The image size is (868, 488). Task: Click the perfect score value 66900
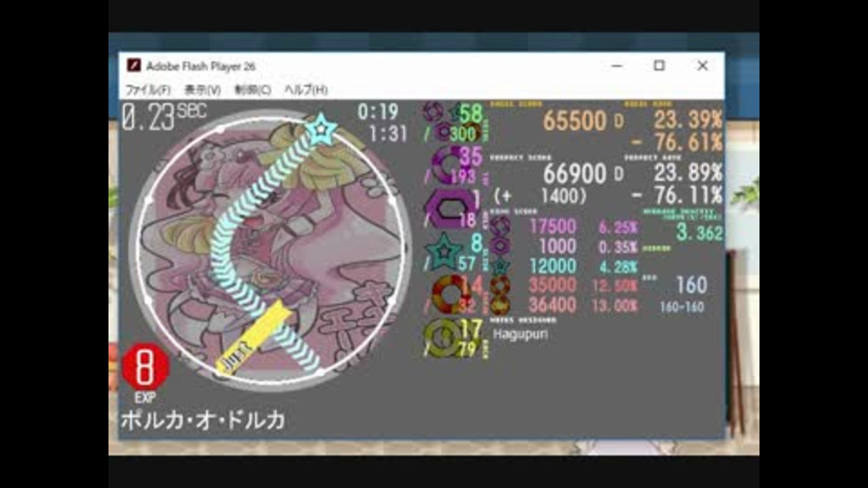point(574,174)
